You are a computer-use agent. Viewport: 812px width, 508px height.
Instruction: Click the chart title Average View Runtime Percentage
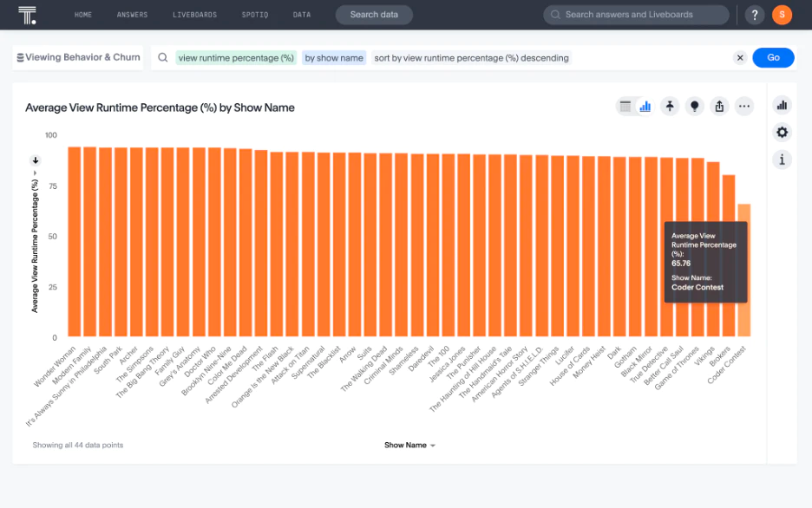click(160, 107)
